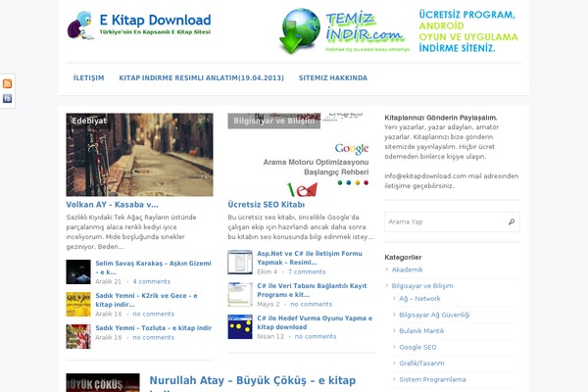This screenshot has width=588, height=392.
Task: Click the info@ekitapdownload.com mail text
Action: point(425,176)
